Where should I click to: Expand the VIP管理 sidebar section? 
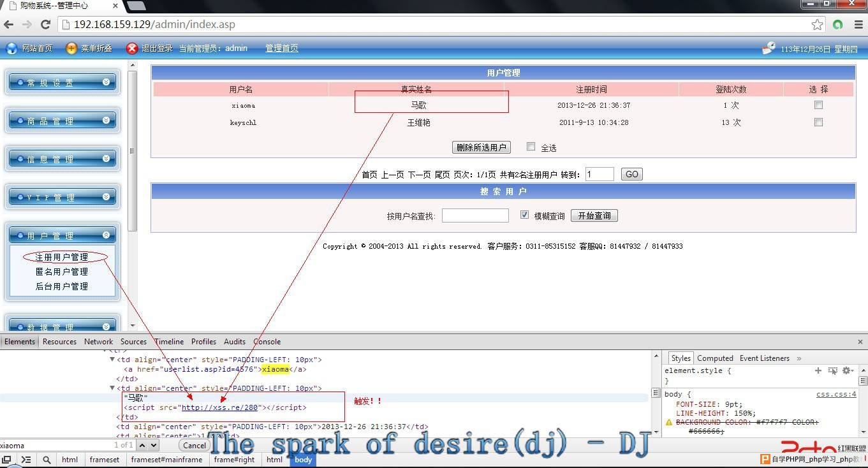(x=63, y=197)
